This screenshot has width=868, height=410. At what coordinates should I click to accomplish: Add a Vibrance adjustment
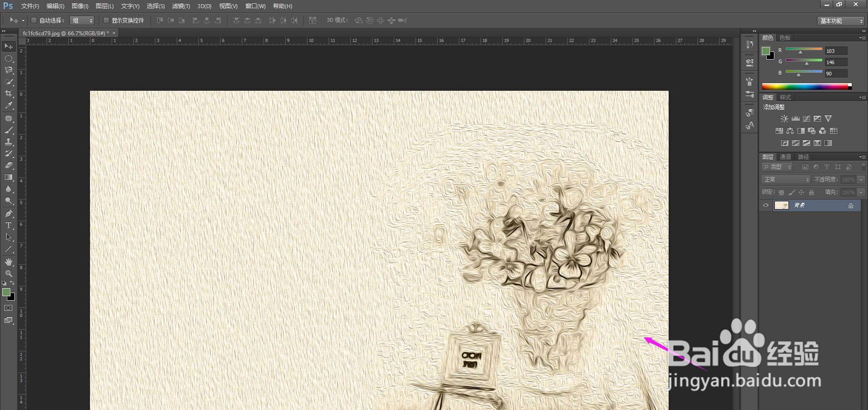(828, 119)
